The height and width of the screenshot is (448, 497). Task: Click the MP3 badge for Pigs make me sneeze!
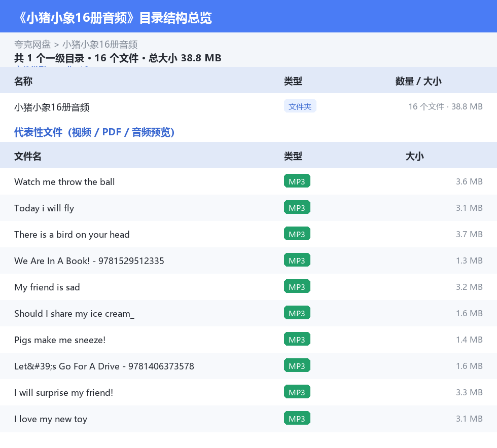pyautogui.click(x=297, y=339)
